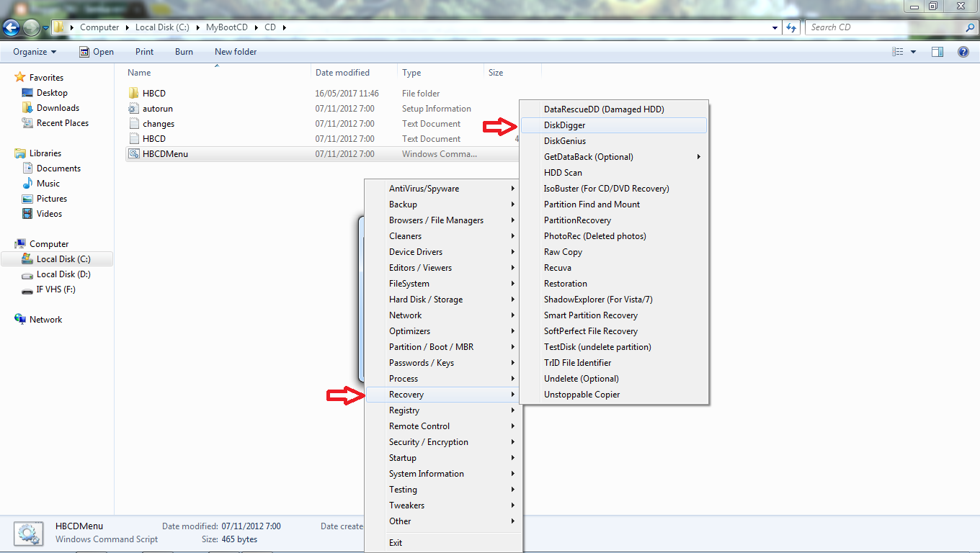Click the Favorites star icon
This screenshot has height=553, width=980.
pos(20,77)
